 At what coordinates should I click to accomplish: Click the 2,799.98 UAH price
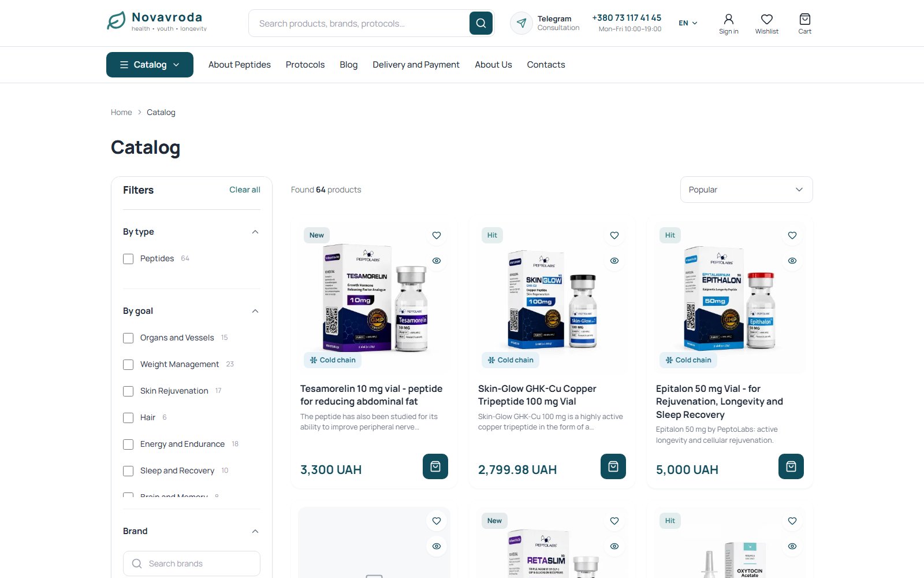tap(517, 470)
